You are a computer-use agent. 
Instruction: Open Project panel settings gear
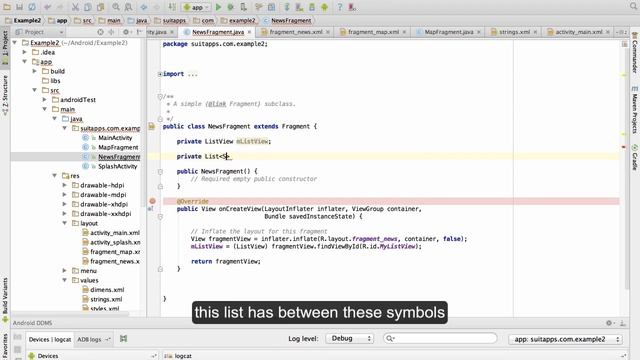click(x=126, y=32)
